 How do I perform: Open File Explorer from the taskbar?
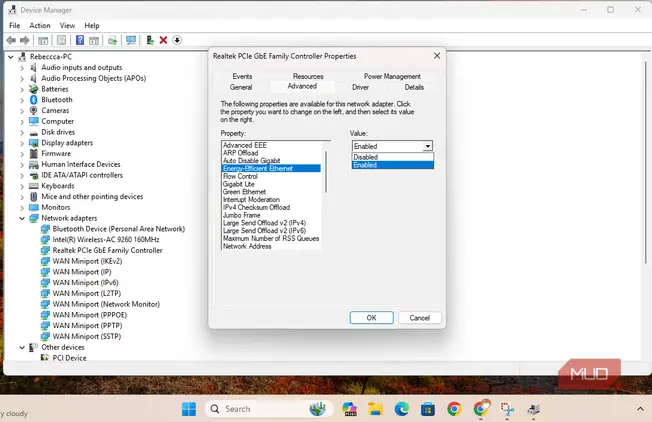coord(375,409)
